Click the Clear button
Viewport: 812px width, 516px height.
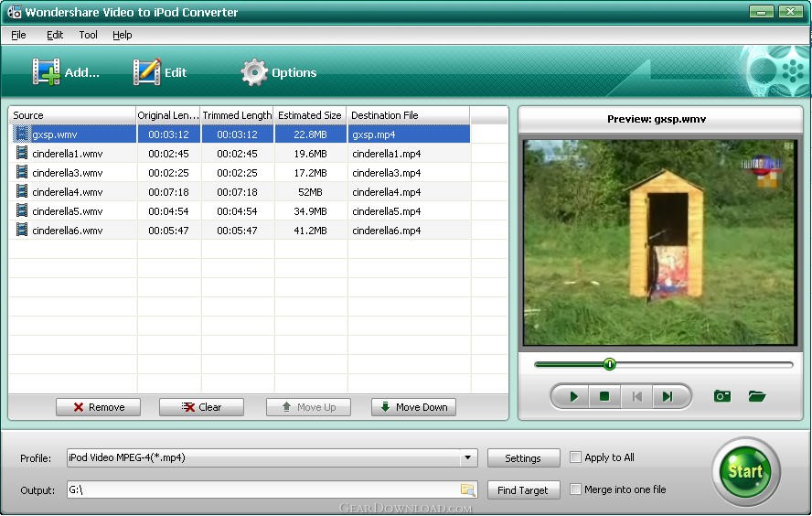click(201, 407)
